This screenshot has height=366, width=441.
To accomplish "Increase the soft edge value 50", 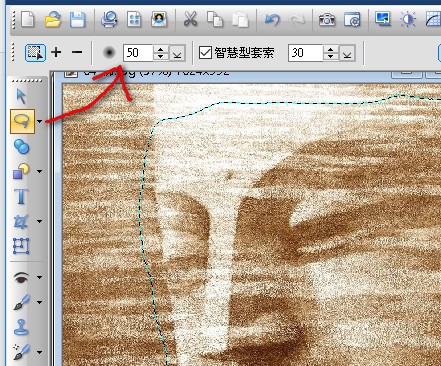I will pyautogui.click(x=161, y=49).
